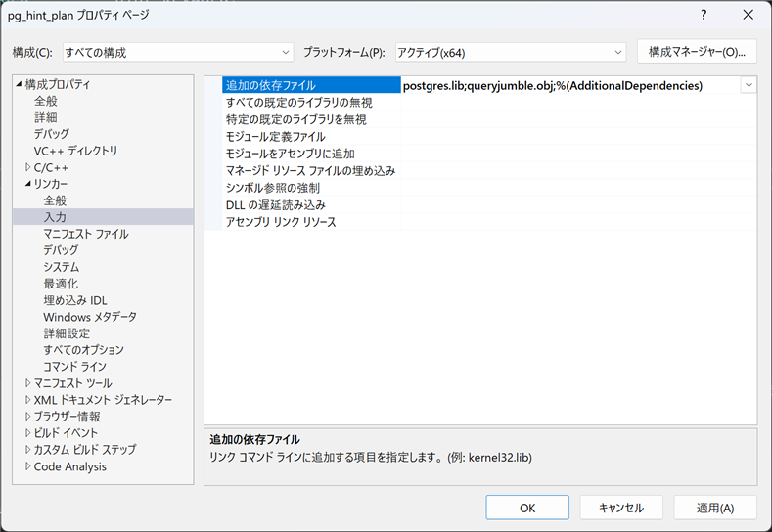Select デバッグ under 構成プロパティ
The image size is (772, 532).
(x=51, y=134)
